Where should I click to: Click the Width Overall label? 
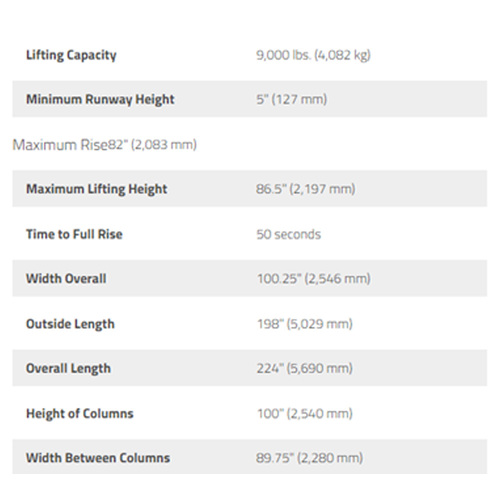(x=66, y=279)
